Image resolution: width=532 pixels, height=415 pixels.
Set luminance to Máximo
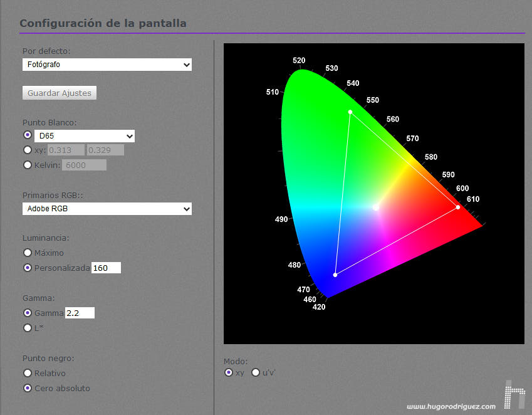click(x=27, y=253)
